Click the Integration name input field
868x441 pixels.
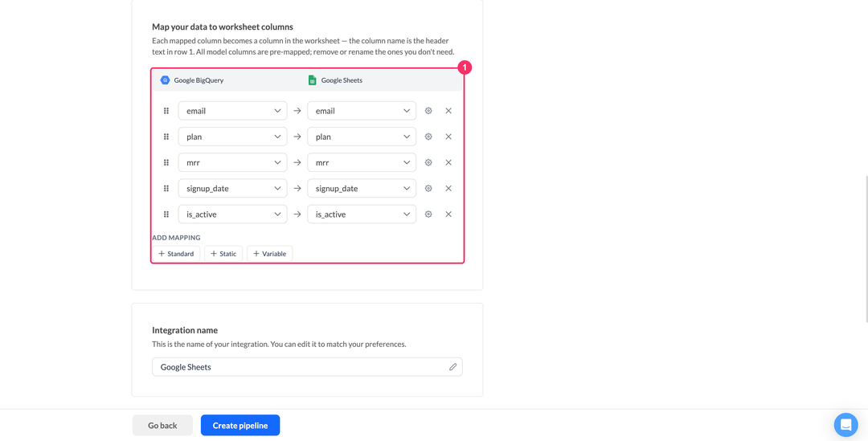[307, 367]
